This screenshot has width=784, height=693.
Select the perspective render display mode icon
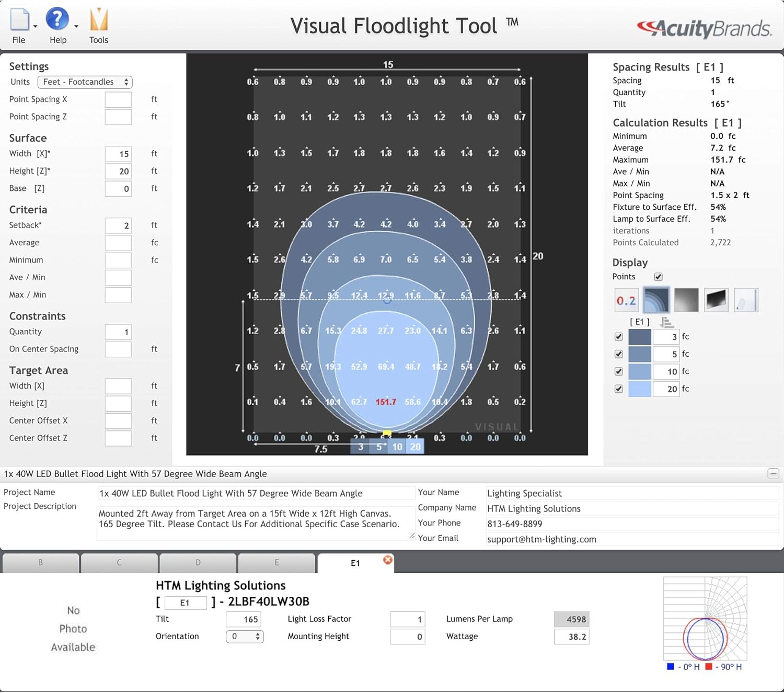coord(716,300)
